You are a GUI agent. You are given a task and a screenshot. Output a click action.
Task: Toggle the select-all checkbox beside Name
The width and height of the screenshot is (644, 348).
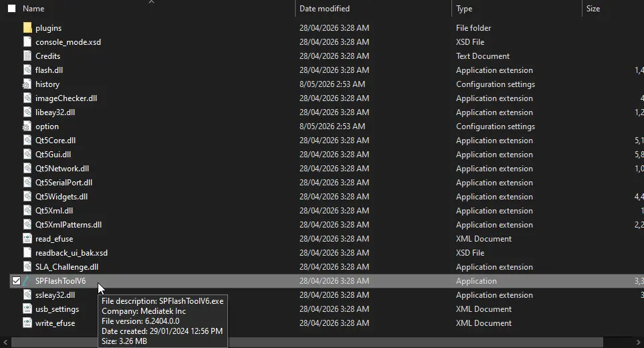12,8
